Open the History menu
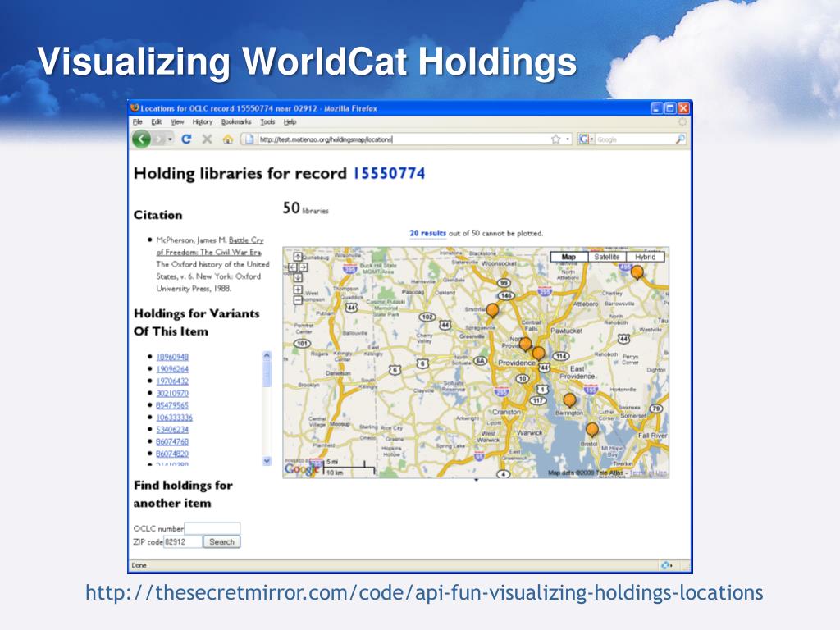This screenshot has height=630, width=840. (203, 122)
